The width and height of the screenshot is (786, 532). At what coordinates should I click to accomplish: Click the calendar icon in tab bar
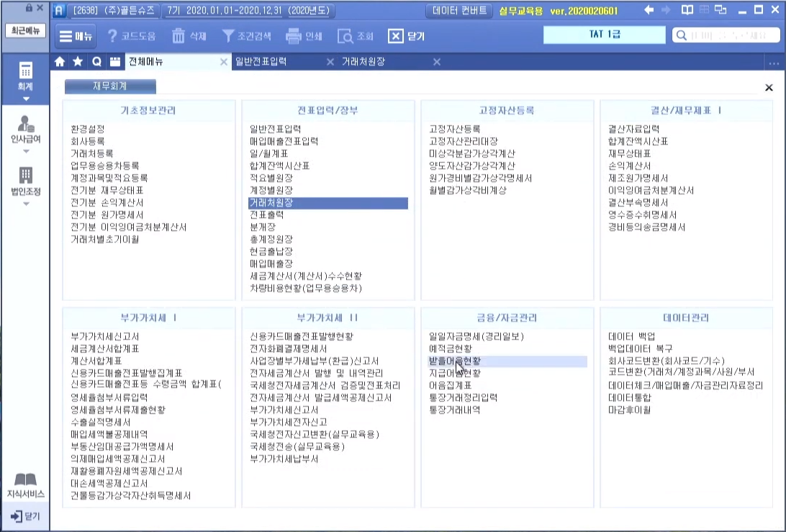coord(114,62)
